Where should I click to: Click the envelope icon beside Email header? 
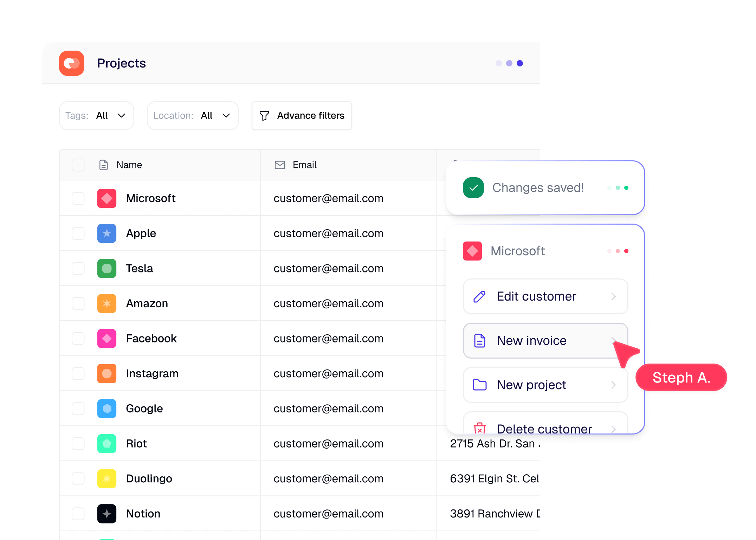[280, 165]
